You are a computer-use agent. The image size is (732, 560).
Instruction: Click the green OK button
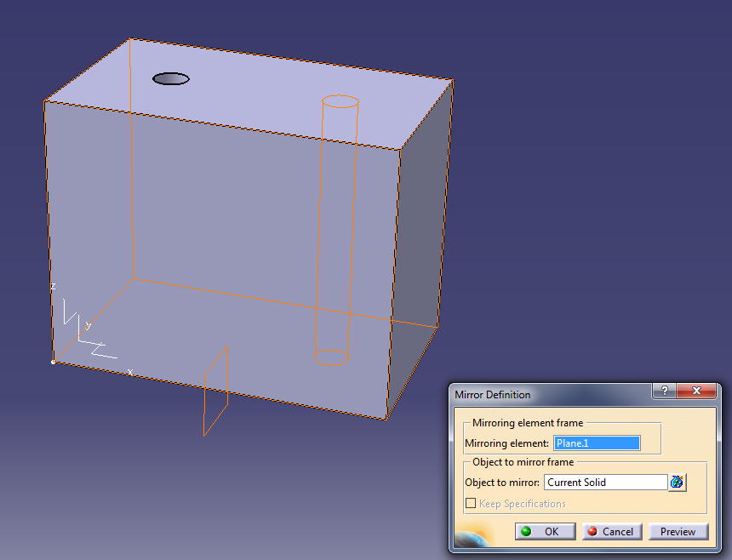click(x=541, y=531)
